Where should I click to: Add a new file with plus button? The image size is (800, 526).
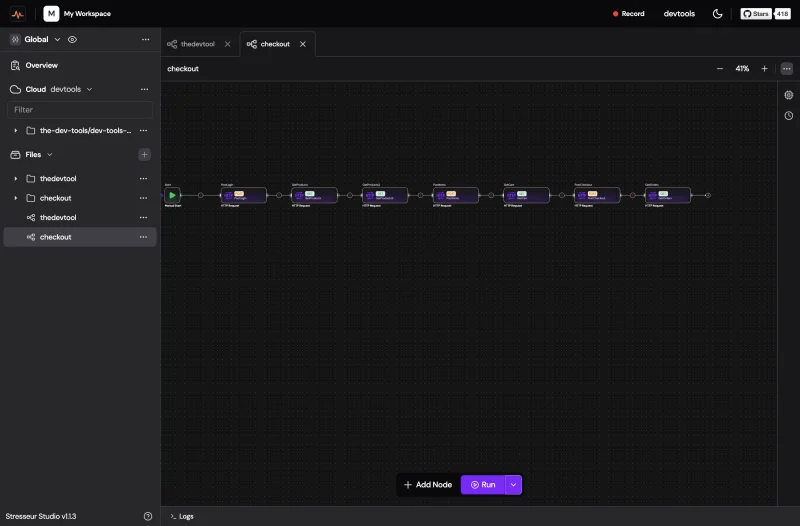tap(144, 155)
